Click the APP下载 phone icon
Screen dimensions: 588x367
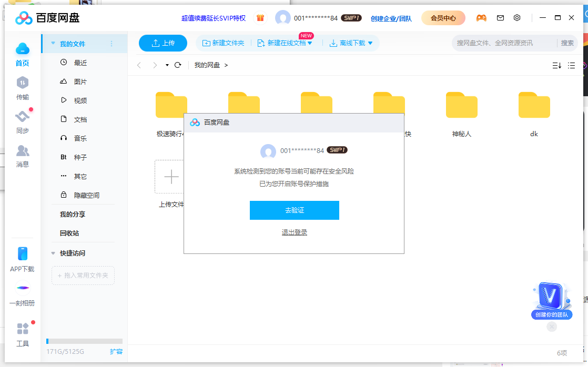23,254
